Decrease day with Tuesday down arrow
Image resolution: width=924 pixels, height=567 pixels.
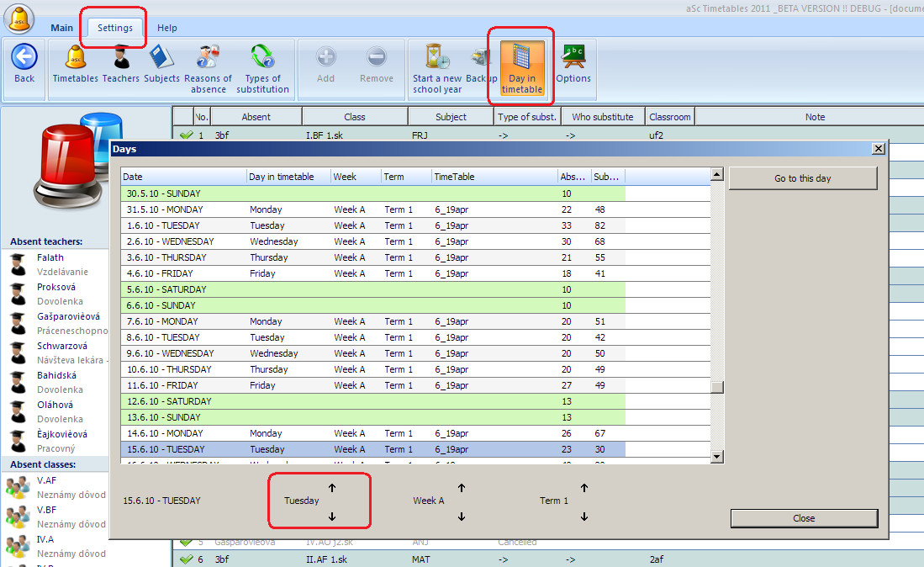click(332, 517)
